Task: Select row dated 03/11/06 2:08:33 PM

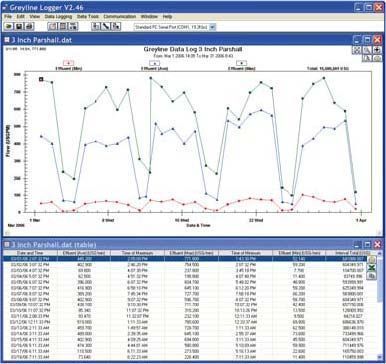Action: pyautogui.click(x=190, y=316)
